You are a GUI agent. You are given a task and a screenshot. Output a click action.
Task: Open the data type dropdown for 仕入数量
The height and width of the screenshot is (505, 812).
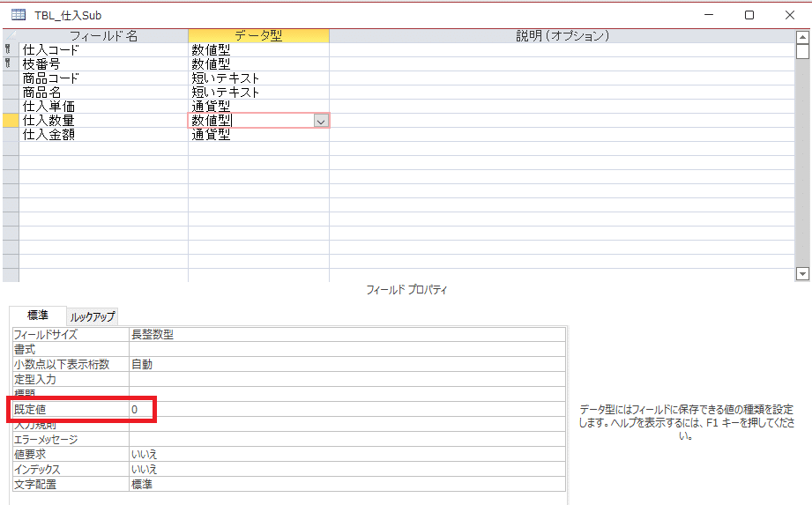pyautogui.click(x=321, y=121)
